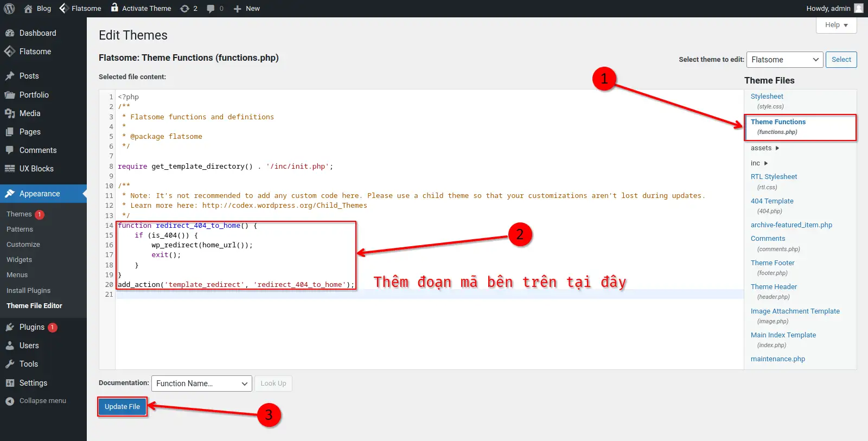
Task: Click Howdy, admin account text
Action: pos(828,9)
